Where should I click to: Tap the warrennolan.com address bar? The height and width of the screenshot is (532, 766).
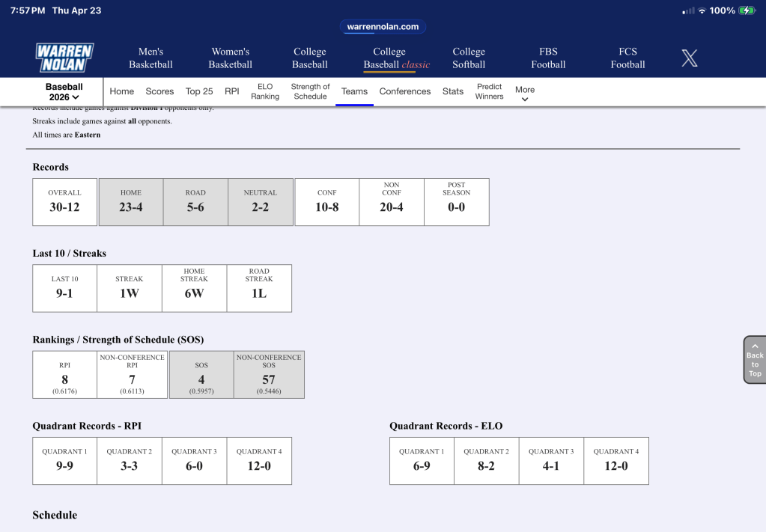pos(383,27)
